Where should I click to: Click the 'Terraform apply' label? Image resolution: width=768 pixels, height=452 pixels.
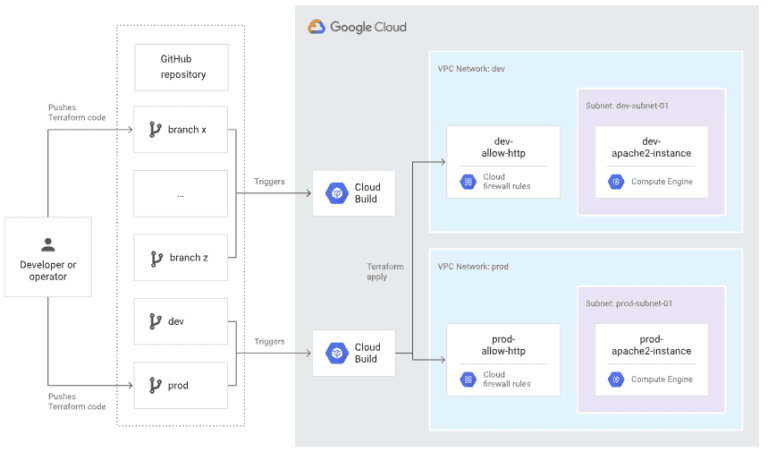pyautogui.click(x=385, y=272)
